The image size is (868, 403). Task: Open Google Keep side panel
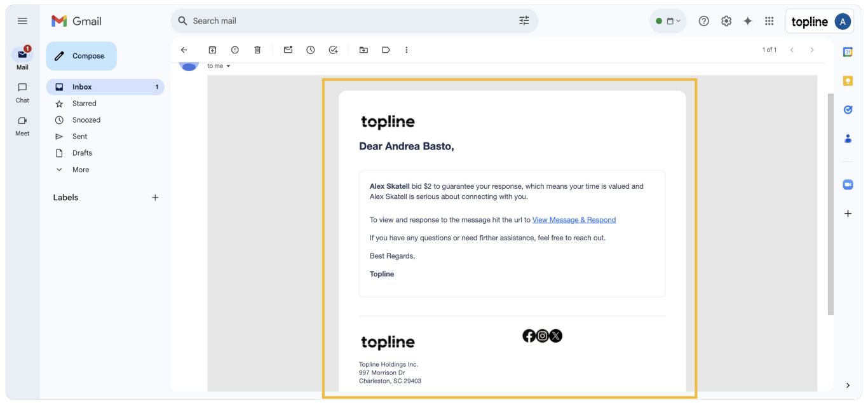tap(848, 81)
